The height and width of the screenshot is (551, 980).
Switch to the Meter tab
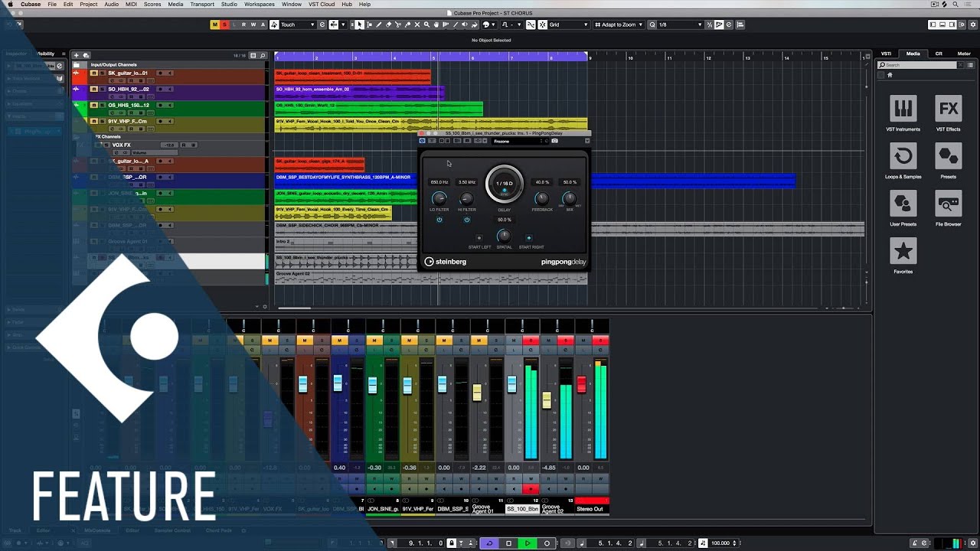click(x=964, y=54)
